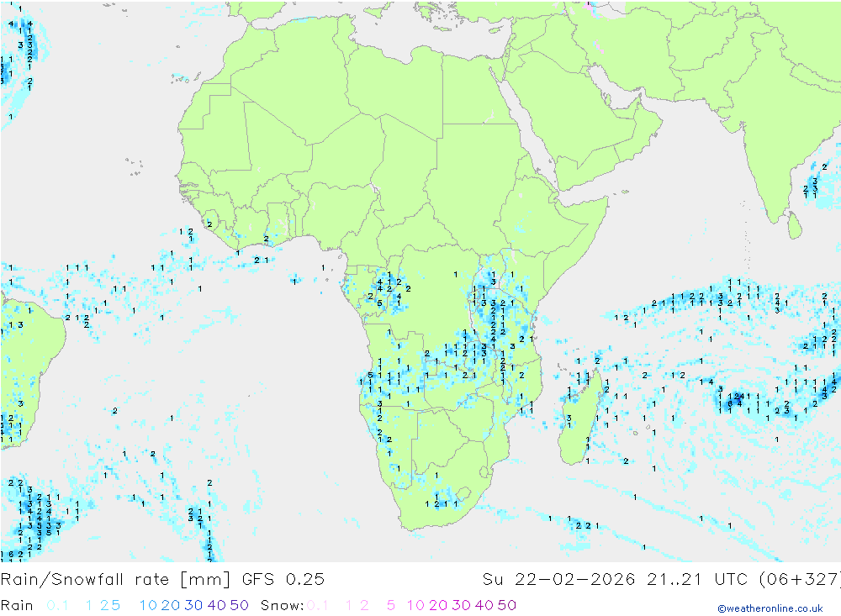Select the Snow legend value 5
The image size is (841, 616).
pos(391,605)
